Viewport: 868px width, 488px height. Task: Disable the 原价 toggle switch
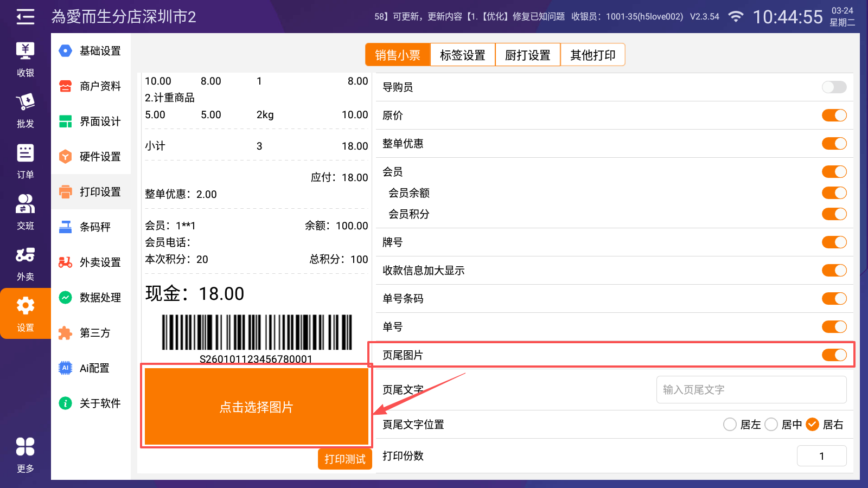point(834,115)
